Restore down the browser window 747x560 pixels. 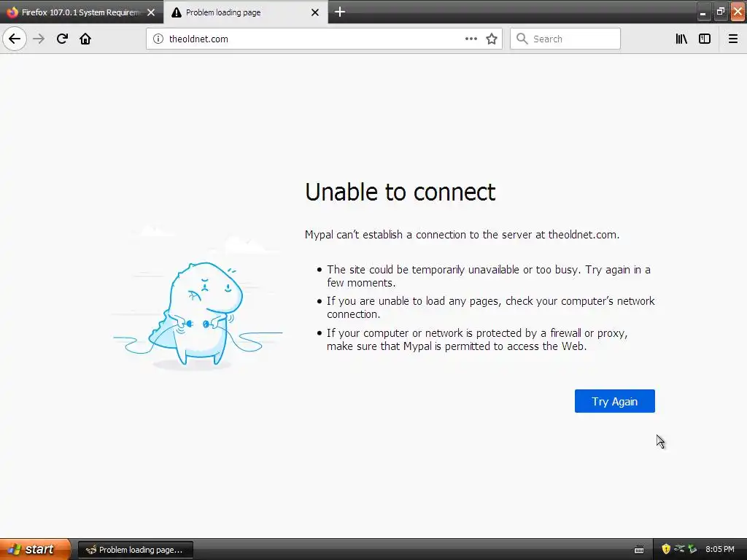point(720,12)
